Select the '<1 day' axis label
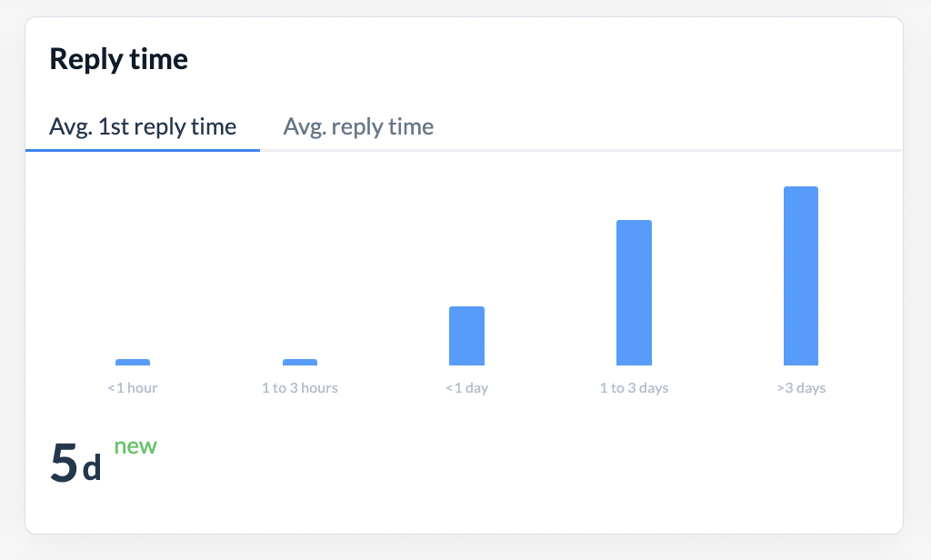Viewport: 931px width, 560px height. pyautogui.click(x=466, y=388)
